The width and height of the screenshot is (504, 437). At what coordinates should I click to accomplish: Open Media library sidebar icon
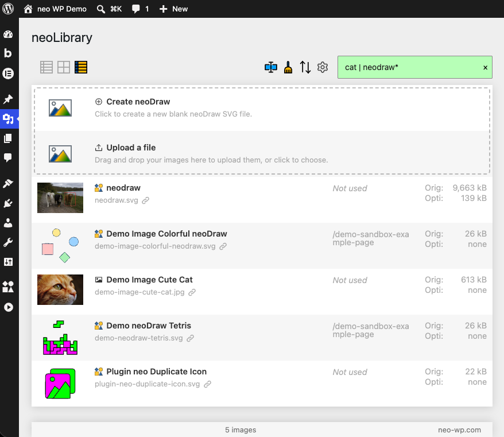(8, 119)
